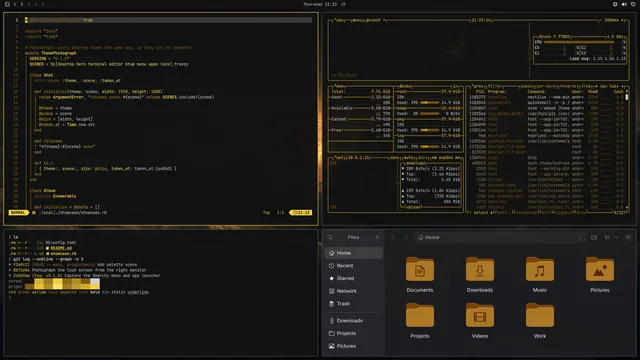Image resolution: width=640 pixels, height=360 pixels.
Task: Switch to workspace 4 in top bar
Action: 36,4
